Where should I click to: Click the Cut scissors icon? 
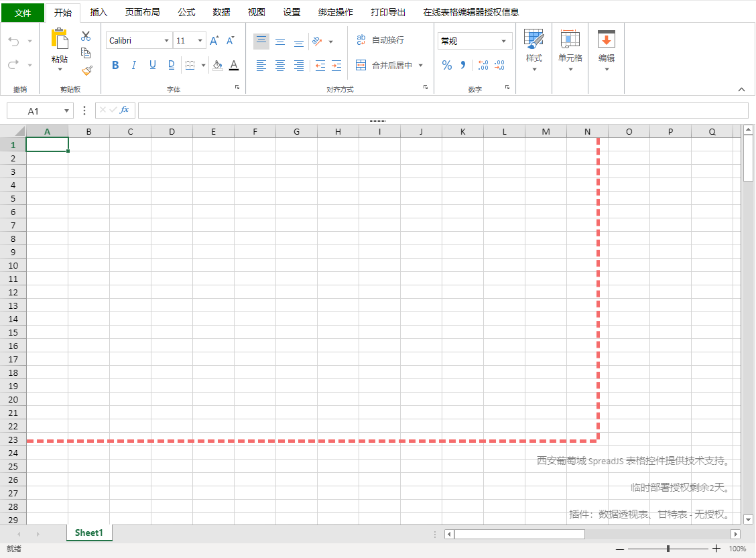86,36
